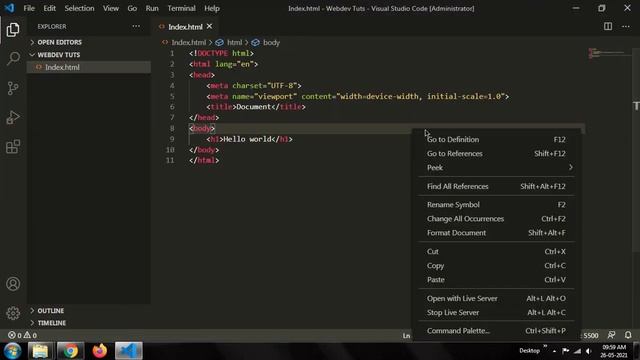This screenshot has height=360, width=640.
Task: Launch Chrome from the taskbar
Action: [70, 351]
